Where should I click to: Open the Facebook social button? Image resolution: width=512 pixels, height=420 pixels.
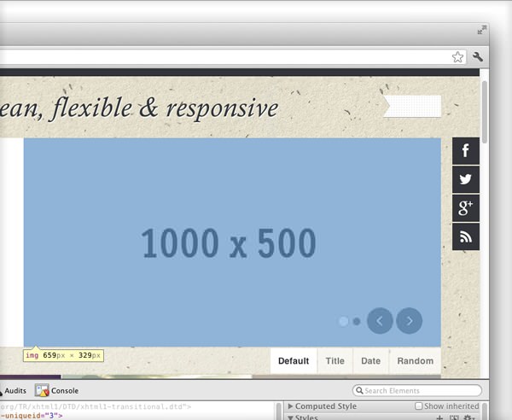tap(466, 151)
